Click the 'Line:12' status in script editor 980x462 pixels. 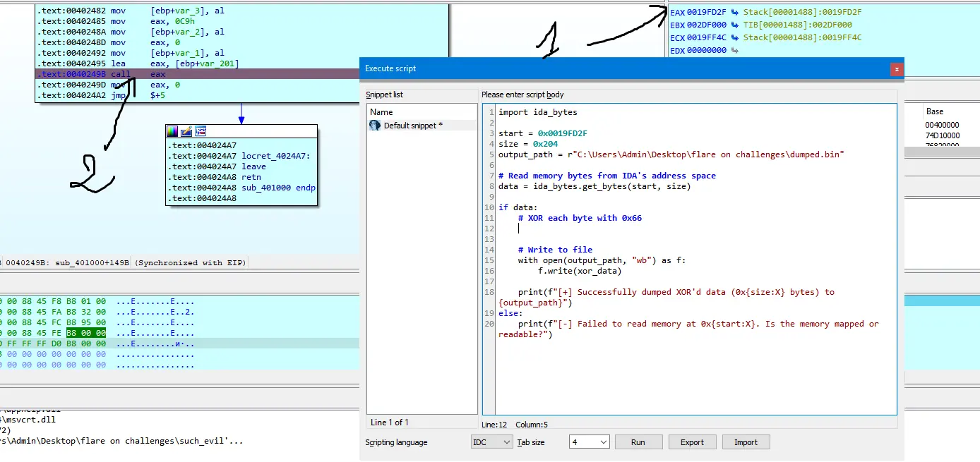tap(494, 425)
